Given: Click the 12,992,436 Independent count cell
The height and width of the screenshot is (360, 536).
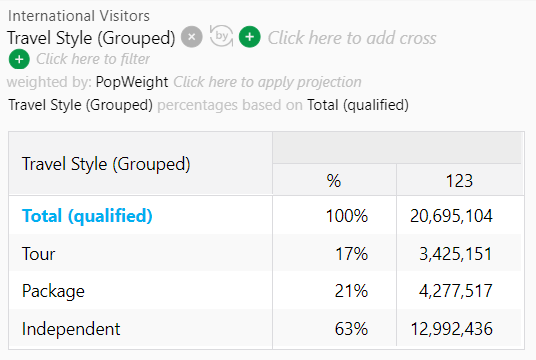Looking at the screenshot, I should pos(451,329).
